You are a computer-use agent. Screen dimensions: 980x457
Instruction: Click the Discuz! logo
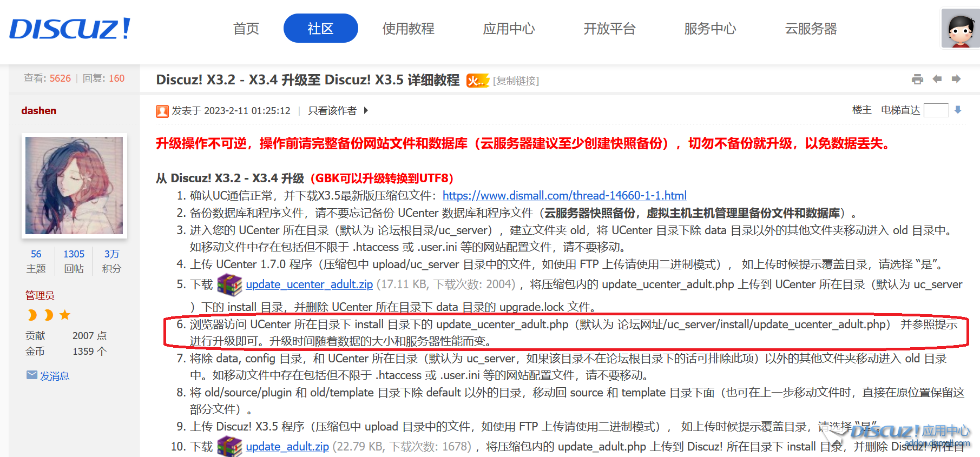[x=70, y=29]
